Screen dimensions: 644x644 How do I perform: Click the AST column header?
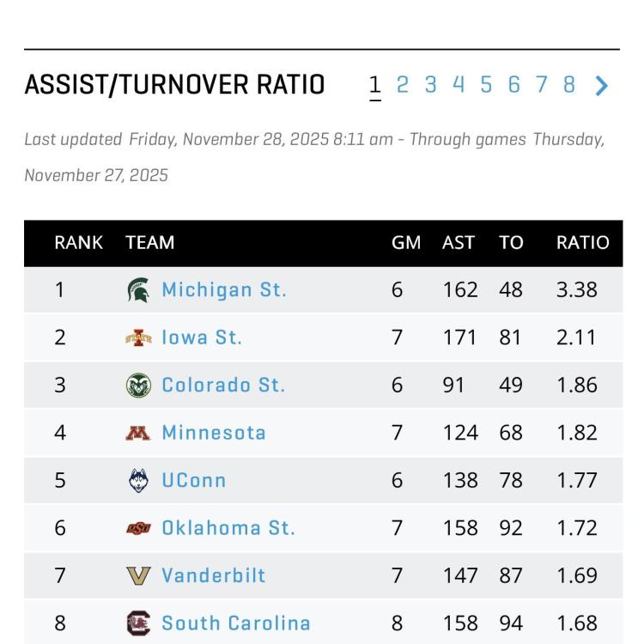459,243
